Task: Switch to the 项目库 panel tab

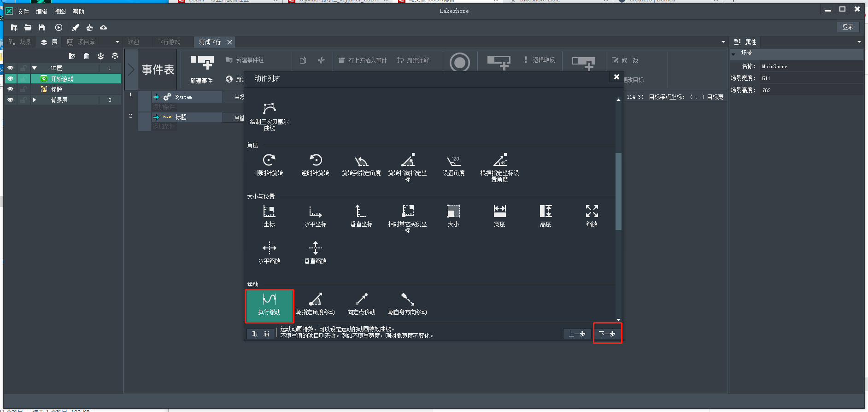Action: coord(81,42)
